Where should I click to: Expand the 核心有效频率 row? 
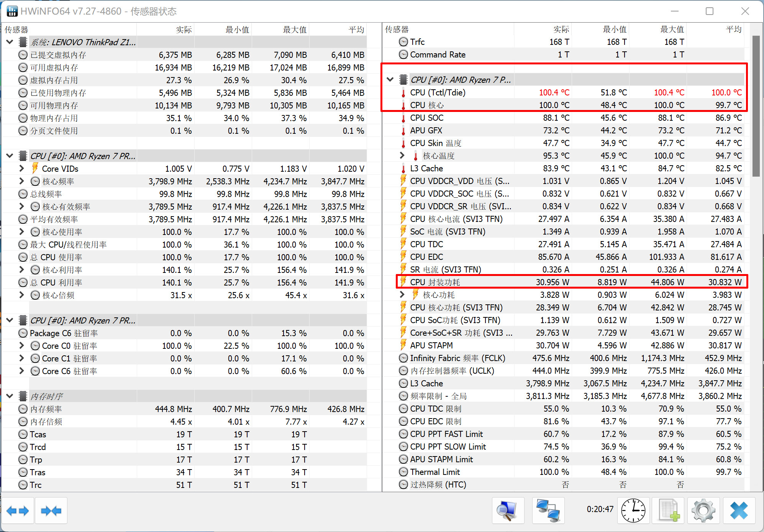click(x=22, y=207)
